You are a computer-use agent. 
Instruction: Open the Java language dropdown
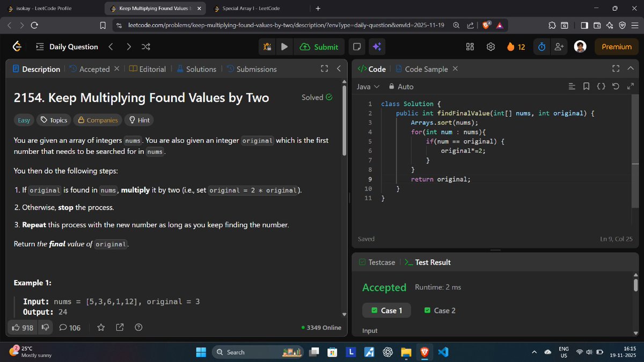[x=365, y=86]
